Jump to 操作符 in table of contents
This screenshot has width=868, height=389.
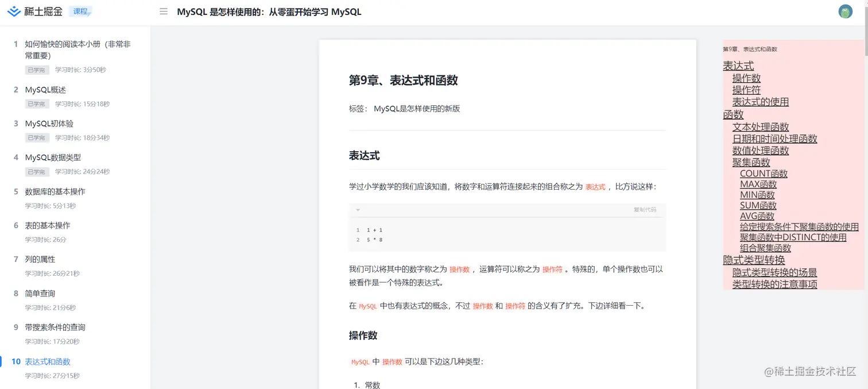point(746,90)
